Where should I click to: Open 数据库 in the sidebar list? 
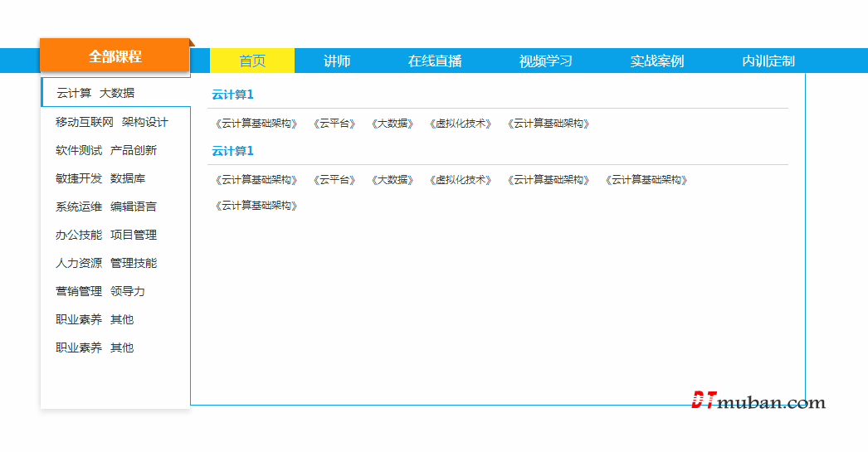click(128, 178)
